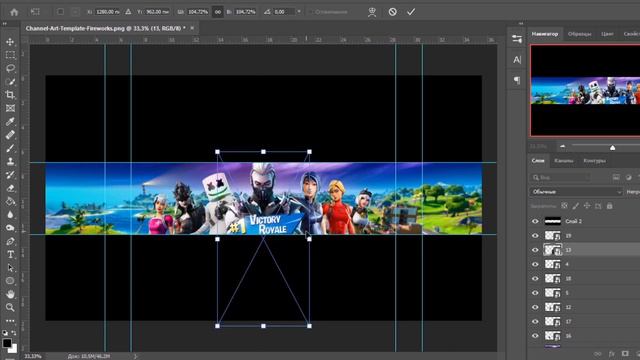640x360 pixels.
Task: Open the Edit Toolbar three-dots menu
Action: 10,320
